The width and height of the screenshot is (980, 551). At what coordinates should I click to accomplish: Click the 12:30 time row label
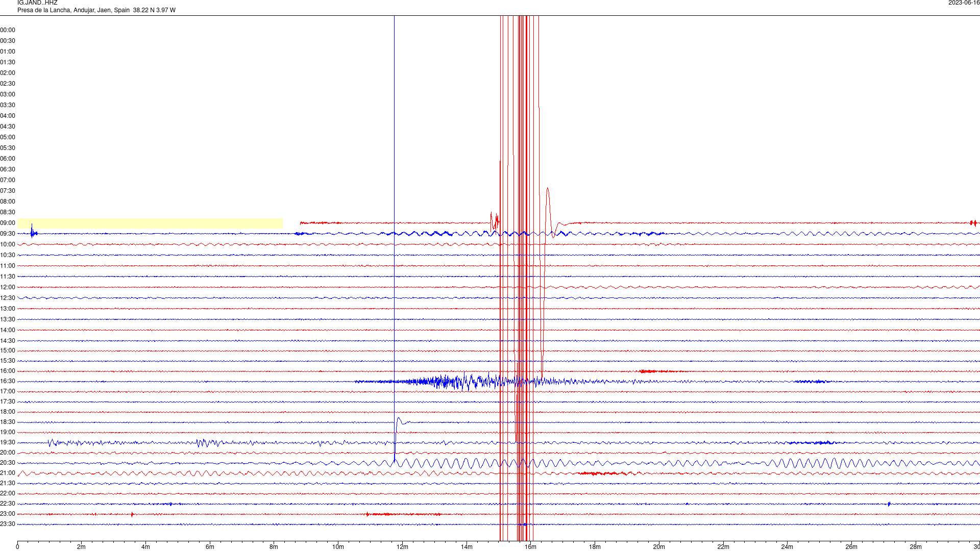click(8, 298)
